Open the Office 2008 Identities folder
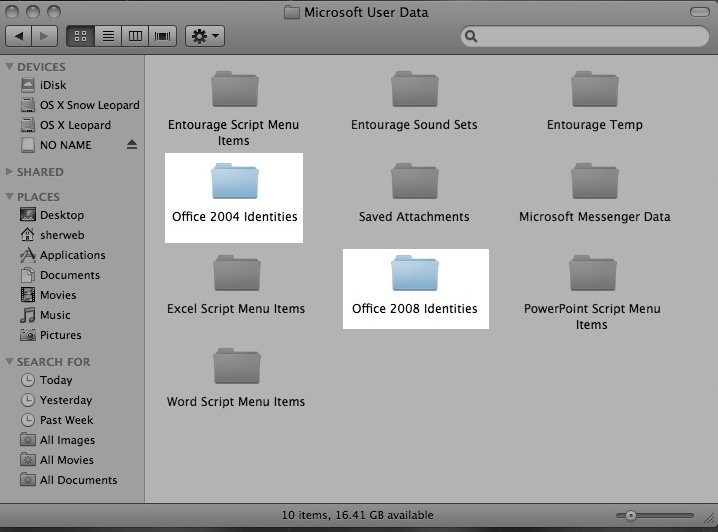This screenshot has height=532, width=718. click(415, 275)
